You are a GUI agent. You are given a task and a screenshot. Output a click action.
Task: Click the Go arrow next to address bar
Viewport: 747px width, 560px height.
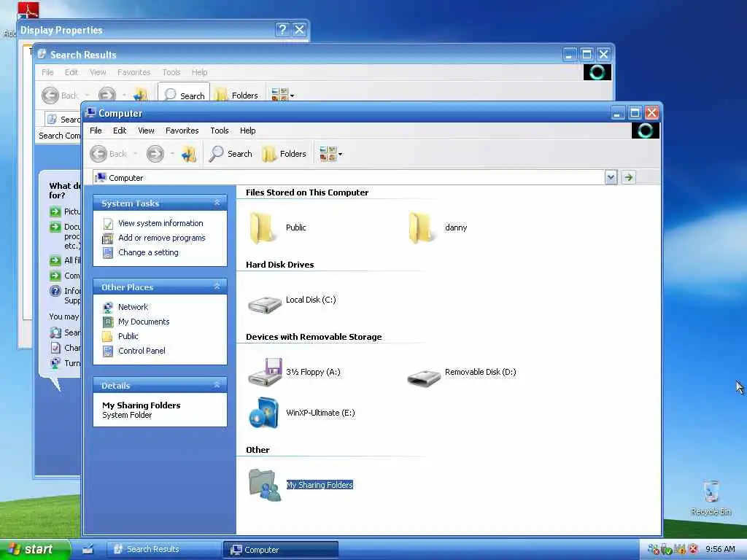click(628, 178)
